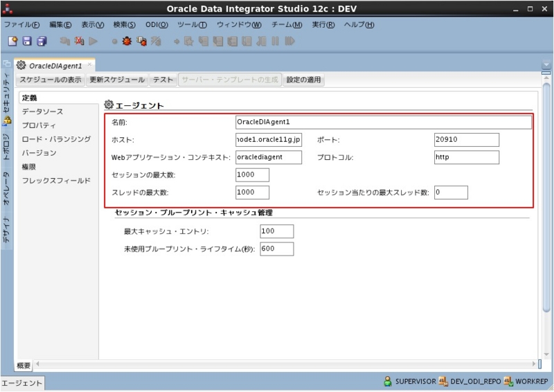Viewport: 554px width, 392px height.
Task: Click the Webアプリケーション・コンテキスト field
Action: 269,157
